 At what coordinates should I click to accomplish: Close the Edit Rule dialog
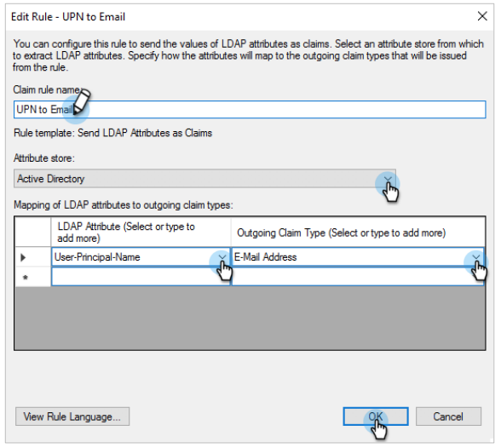(x=482, y=16)
